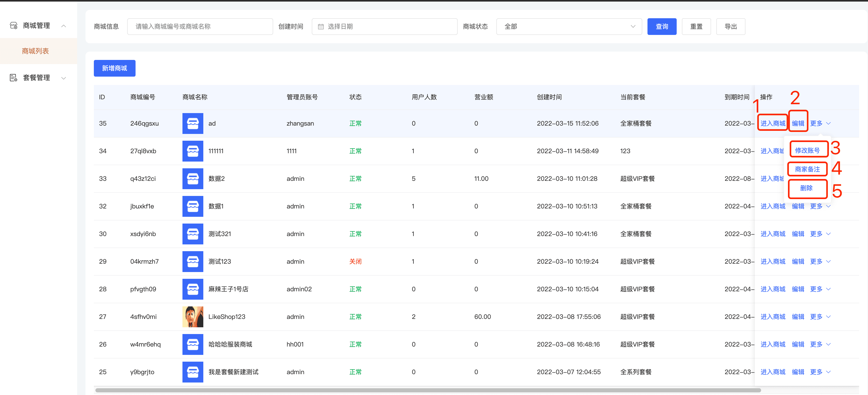The height and width of the screenshot is (395, 868).
Task: Click the creation time 2022-03-08 17:55:06
Action: click(x=569, y=317)
